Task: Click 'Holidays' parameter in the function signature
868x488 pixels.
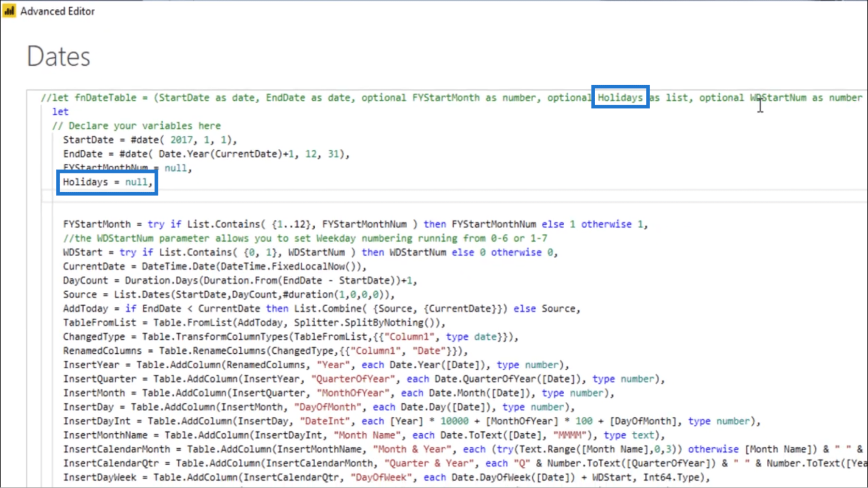Action: click(x=621, y=98)
